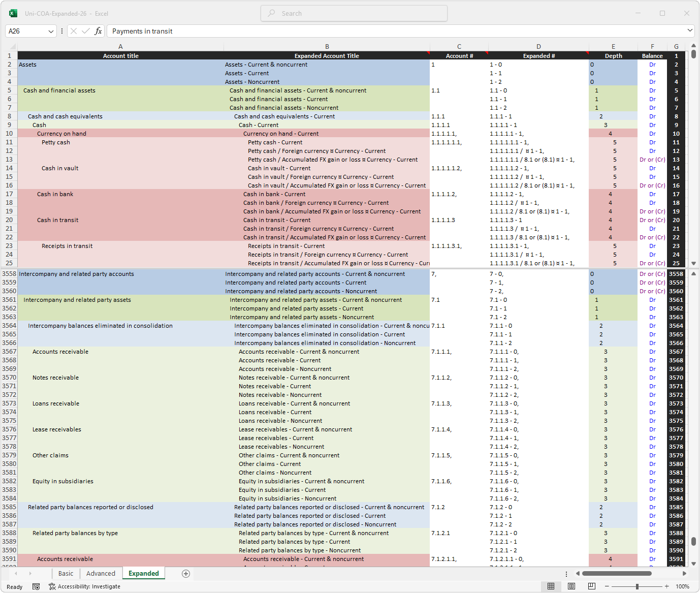Select 'Equity in subsidiaries' cell in column A
700x593 pixels.
click(121, 481)
